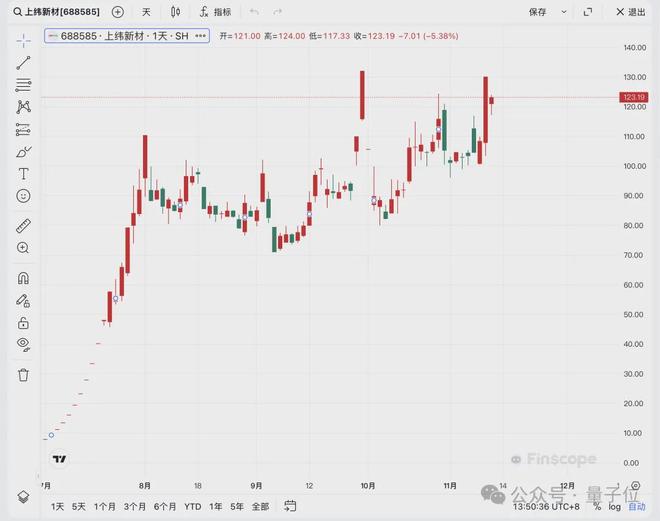The width and height of the screenshot is (660, 521).
Task: Select the forecast and measurement tool
Action: tap(24, 129)
